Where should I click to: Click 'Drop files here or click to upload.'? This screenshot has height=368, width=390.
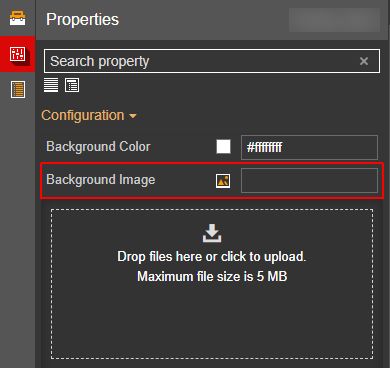tap(212, 257)
